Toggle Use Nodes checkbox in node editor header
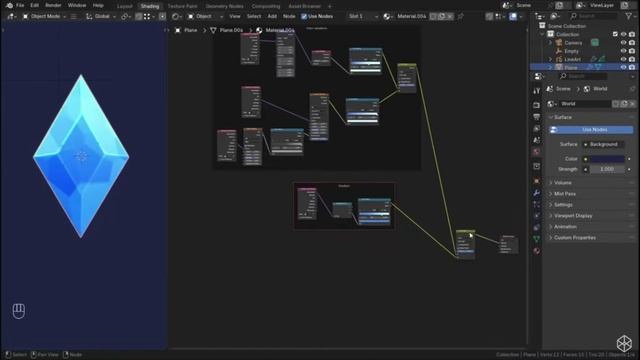The image size is (640, 360). point(304,16)
